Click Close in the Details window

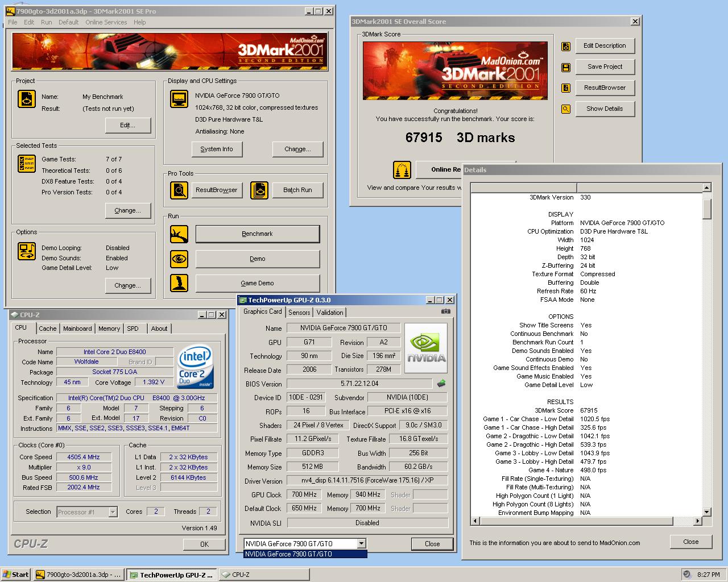click(x=691, y=542)
